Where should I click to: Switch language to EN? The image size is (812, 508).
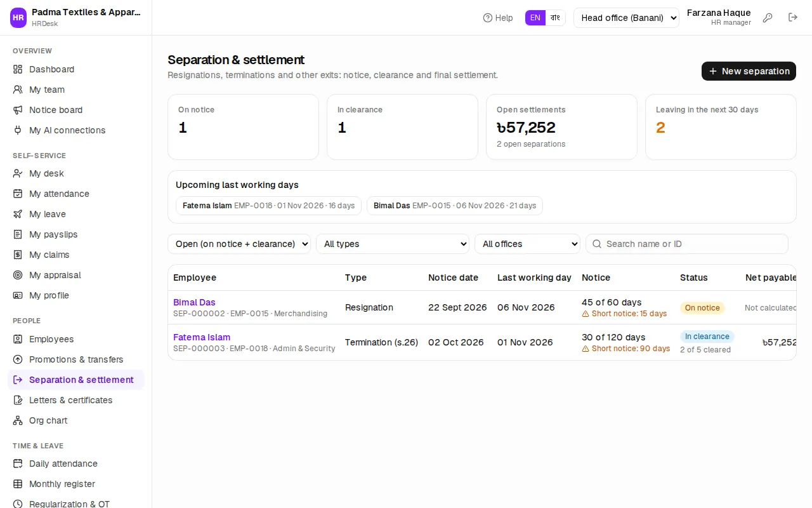[535, 18]
